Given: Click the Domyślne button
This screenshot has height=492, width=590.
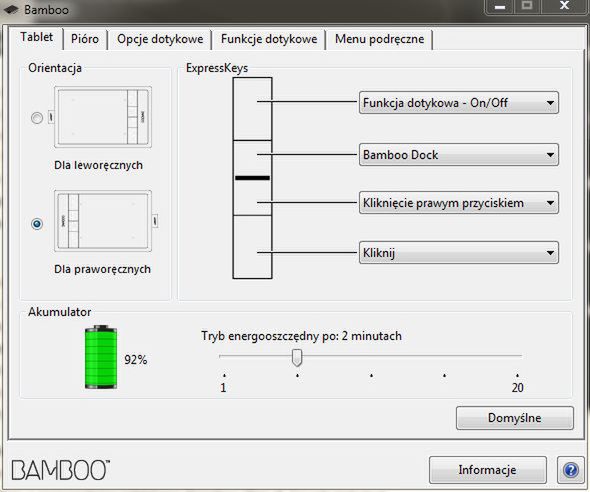Looking at the screenshot, I should tap(515, 418).
